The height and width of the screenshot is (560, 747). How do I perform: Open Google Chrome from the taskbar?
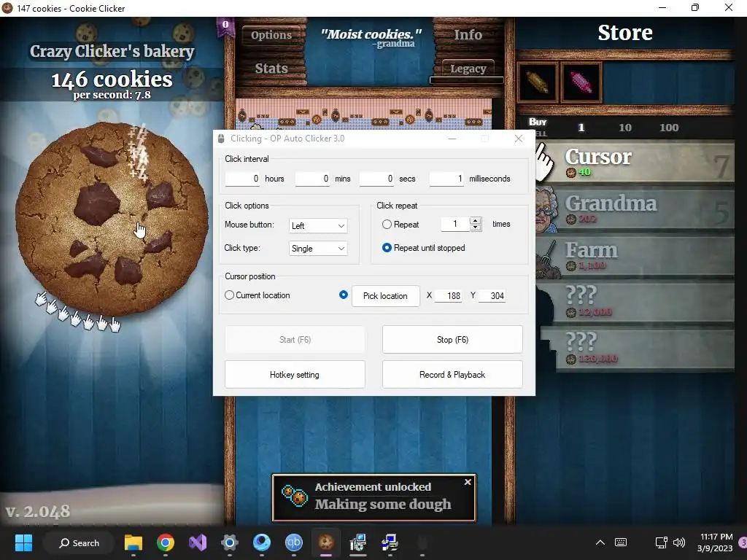click(166, 542)
